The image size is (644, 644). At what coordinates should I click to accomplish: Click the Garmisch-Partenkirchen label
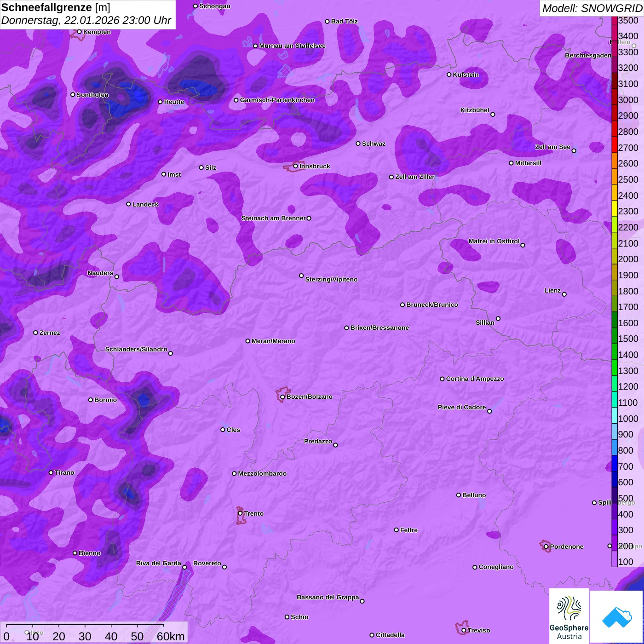[x=277, y=100]
